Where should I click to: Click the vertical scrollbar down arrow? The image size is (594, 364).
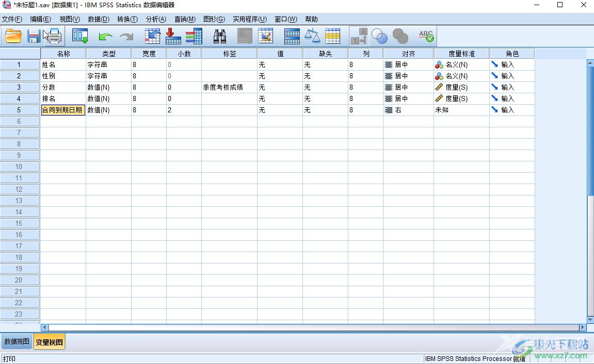click(590, 320)
